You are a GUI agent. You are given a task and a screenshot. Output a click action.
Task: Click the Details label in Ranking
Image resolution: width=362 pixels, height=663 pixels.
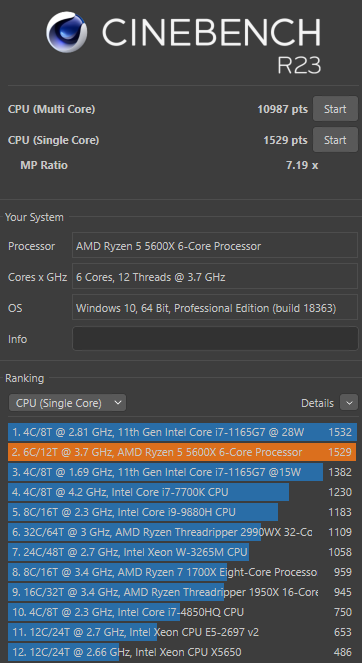point(317,403)
